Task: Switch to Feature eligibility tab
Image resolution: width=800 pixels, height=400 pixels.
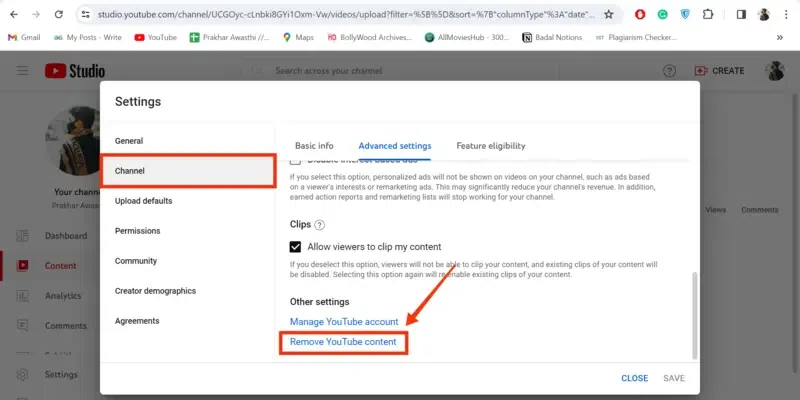Action: [x=491, y=146]
